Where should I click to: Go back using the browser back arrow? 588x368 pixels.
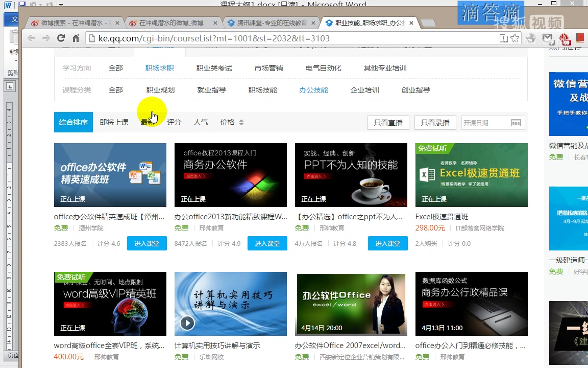[x=32, y=38]
